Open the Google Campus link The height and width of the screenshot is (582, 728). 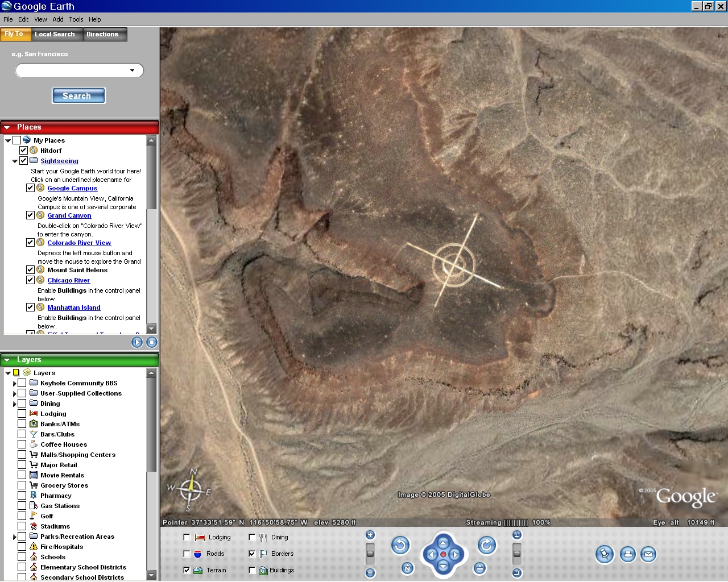coord(72,188)
